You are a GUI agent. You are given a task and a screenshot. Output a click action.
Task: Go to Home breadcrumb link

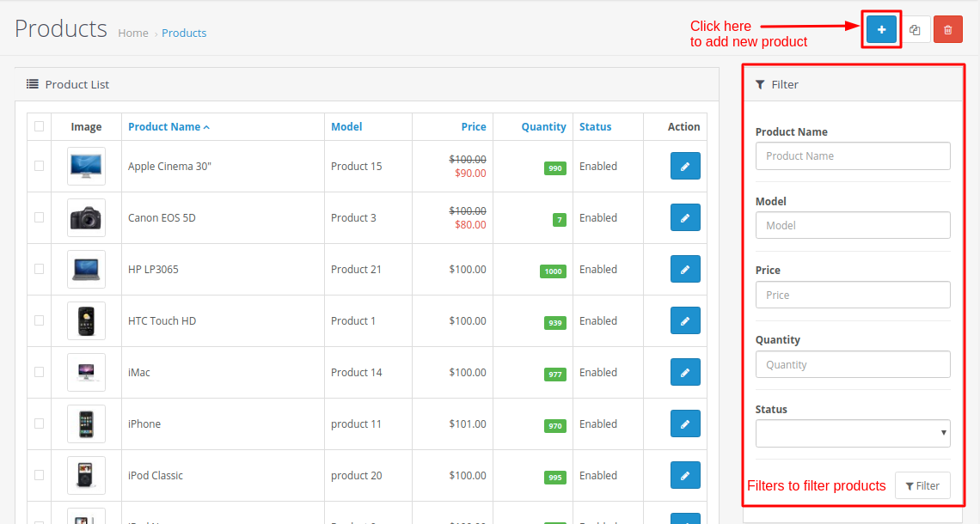pyautogui.click(x=133, y=34)
